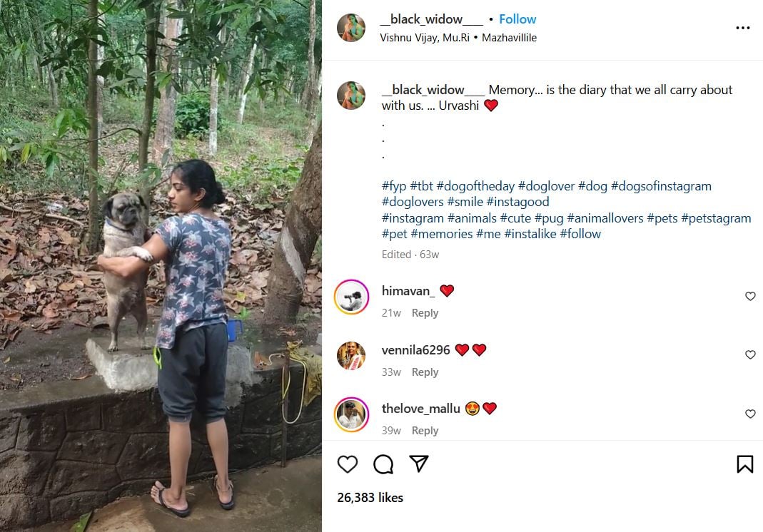Like thelove_mallu's comment

click(x=750, y=414)
